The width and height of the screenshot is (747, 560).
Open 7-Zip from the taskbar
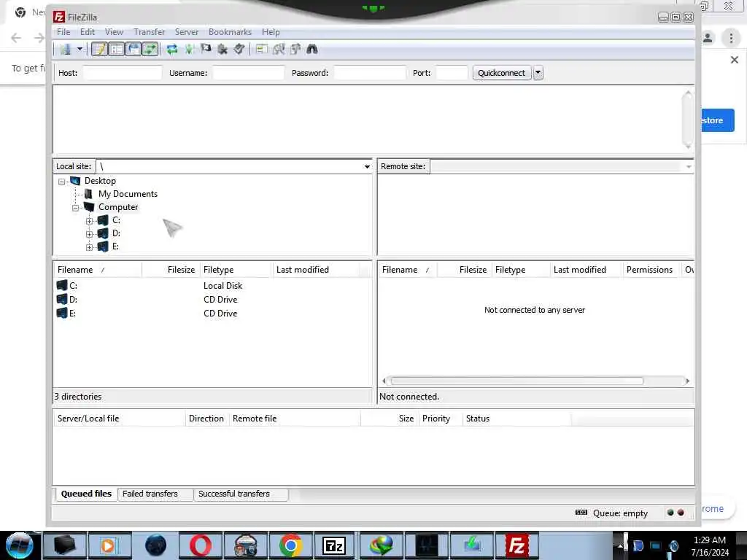(333, 545)
